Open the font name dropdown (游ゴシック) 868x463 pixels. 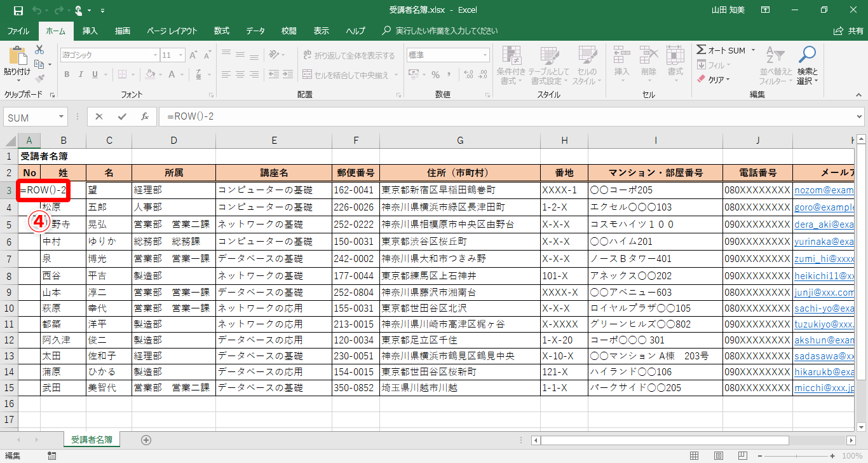(154, 55)
